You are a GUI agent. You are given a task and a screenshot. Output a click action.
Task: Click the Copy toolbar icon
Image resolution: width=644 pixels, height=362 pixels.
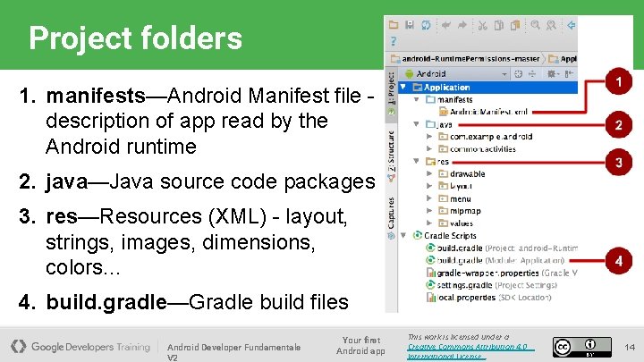pyautogui.click(x=498, y=25)
